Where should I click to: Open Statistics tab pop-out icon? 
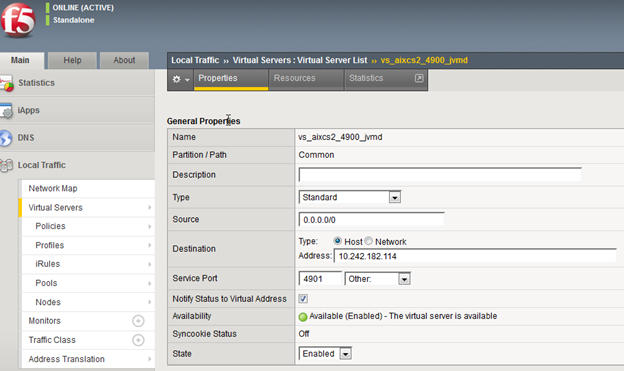click(419, 78)
